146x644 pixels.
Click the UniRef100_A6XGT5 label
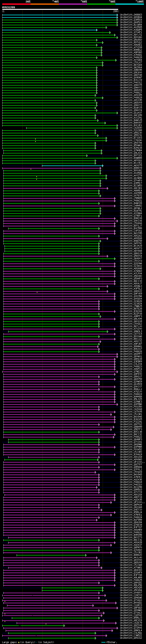coord(131,165)
